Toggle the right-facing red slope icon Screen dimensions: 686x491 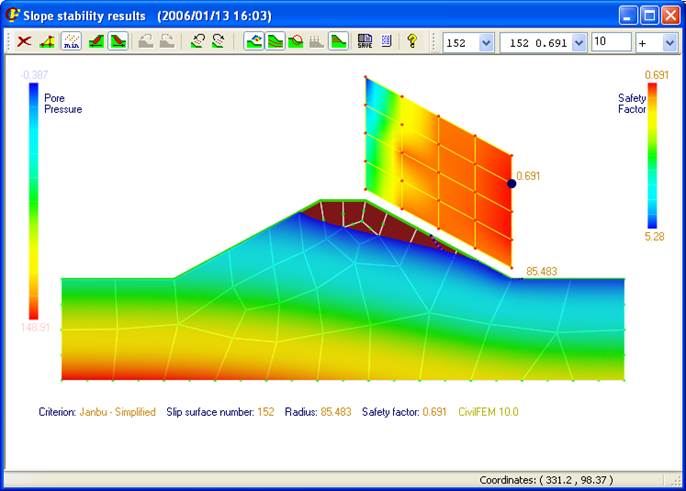(x=118, y=42)
